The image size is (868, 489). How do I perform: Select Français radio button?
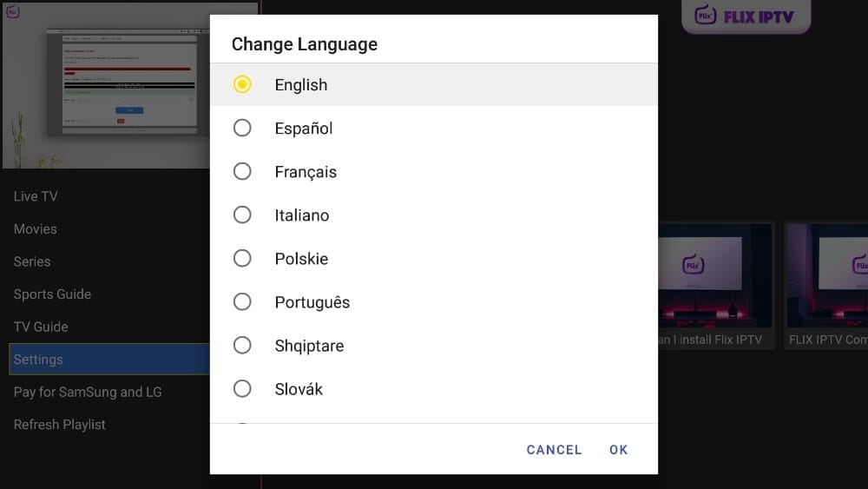pos(242,171)
